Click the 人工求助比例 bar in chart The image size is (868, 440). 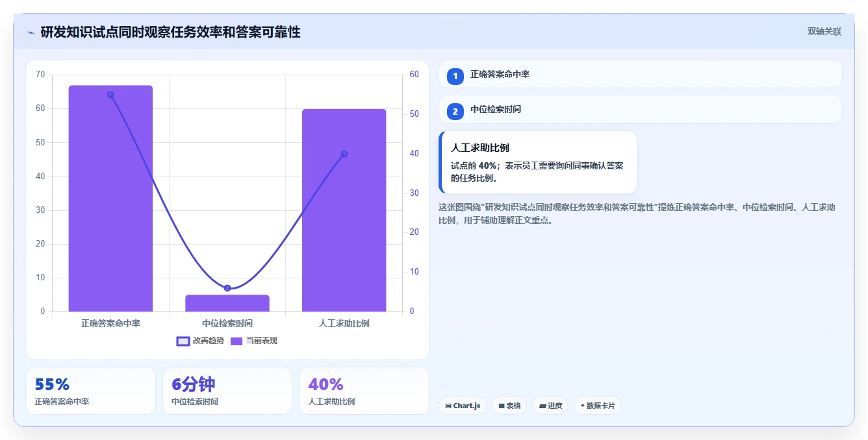coord(344,210)
